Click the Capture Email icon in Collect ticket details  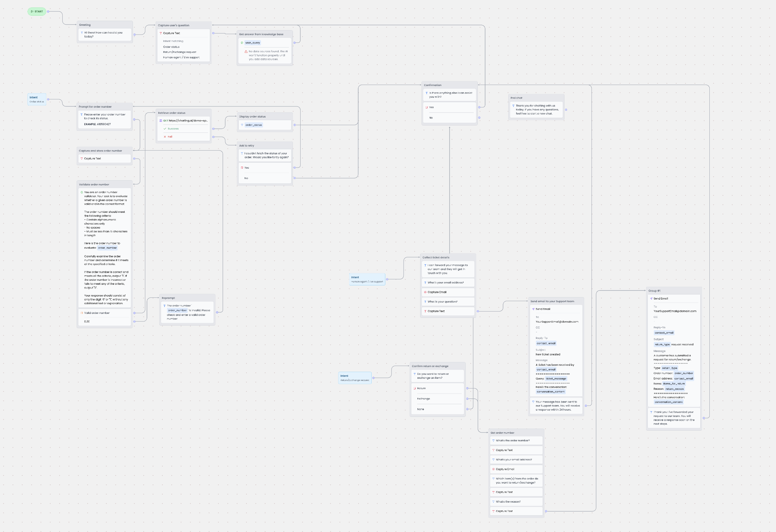click(x=425, y=292)
